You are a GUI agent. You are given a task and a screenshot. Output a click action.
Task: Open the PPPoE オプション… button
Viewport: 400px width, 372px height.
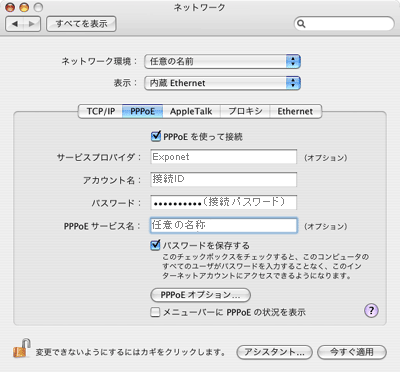(200, 295)
